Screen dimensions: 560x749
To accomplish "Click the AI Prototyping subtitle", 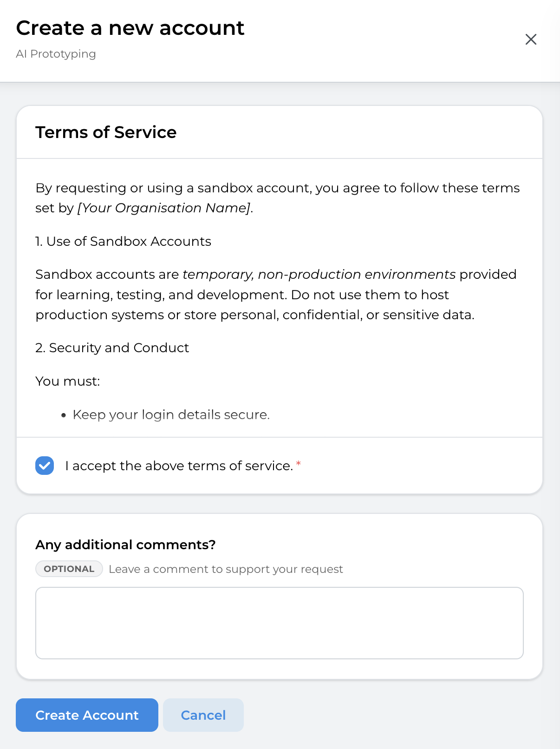I will [56, 54].
